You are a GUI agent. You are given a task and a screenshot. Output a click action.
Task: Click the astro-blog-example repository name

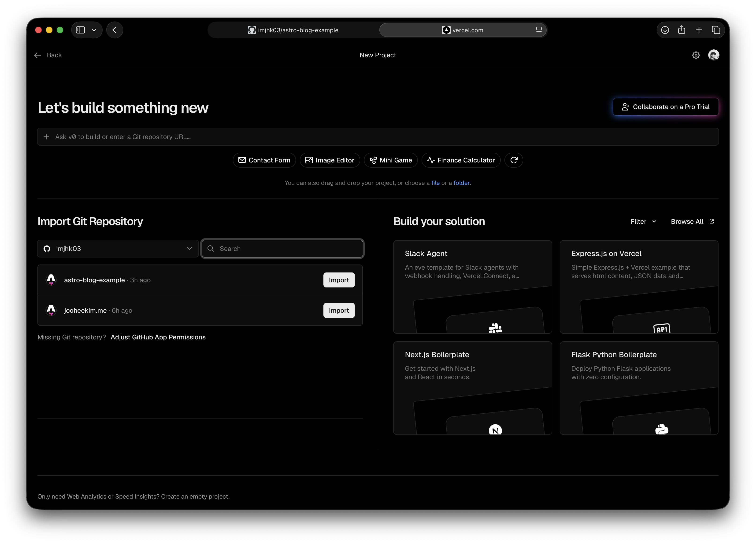click(94, 280)
